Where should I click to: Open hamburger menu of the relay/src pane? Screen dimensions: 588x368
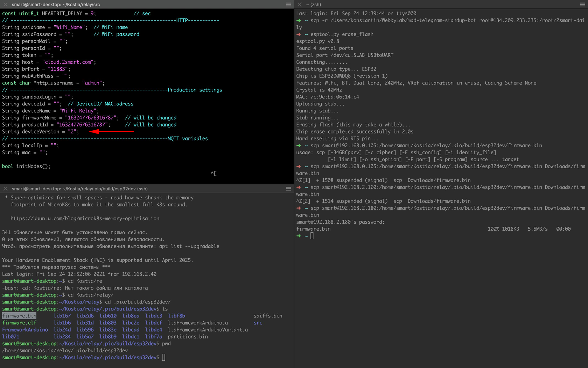[288, 5]
